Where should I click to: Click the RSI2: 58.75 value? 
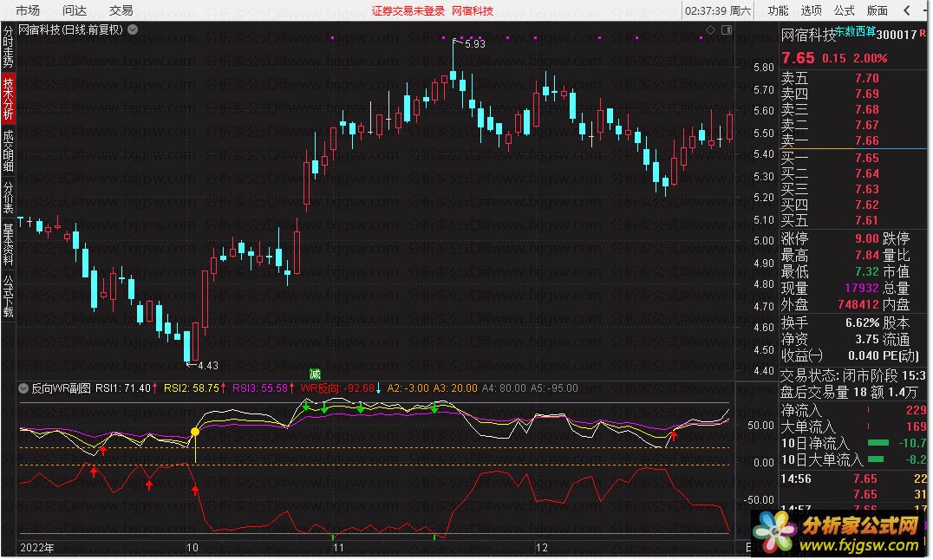click(x=192, y=388)
